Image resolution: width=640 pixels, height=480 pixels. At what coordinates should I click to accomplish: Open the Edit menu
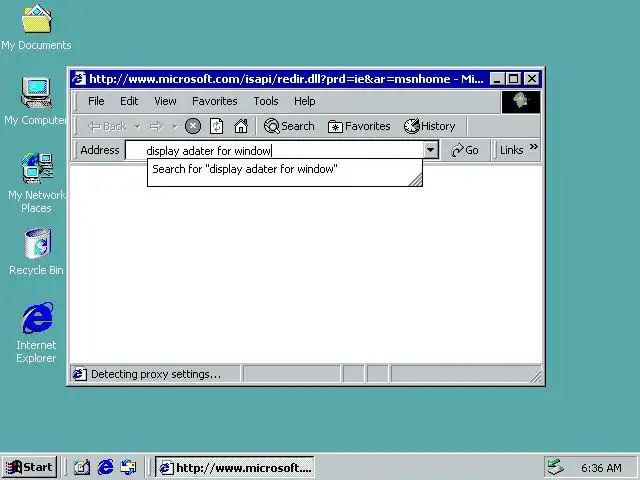(x=129, y=101)
